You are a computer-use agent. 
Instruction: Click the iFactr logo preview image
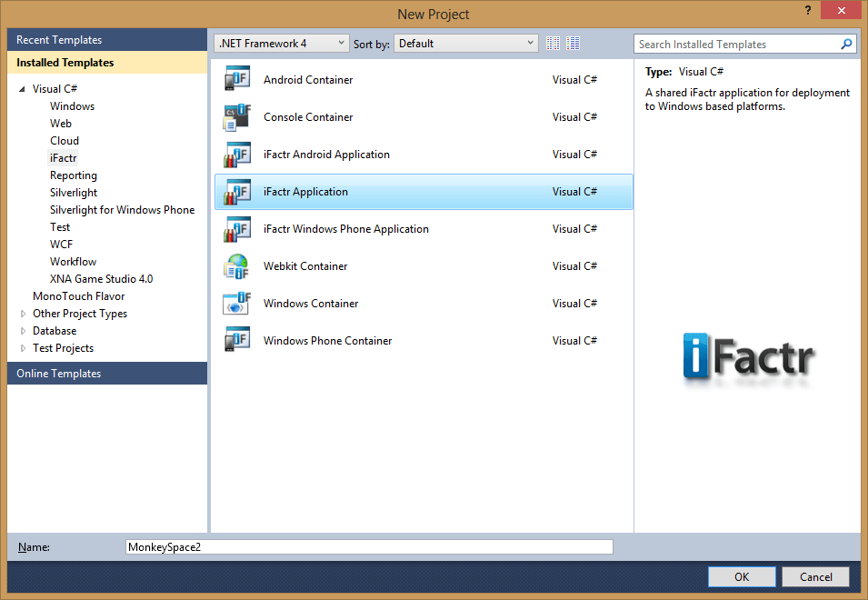[748, 359]
